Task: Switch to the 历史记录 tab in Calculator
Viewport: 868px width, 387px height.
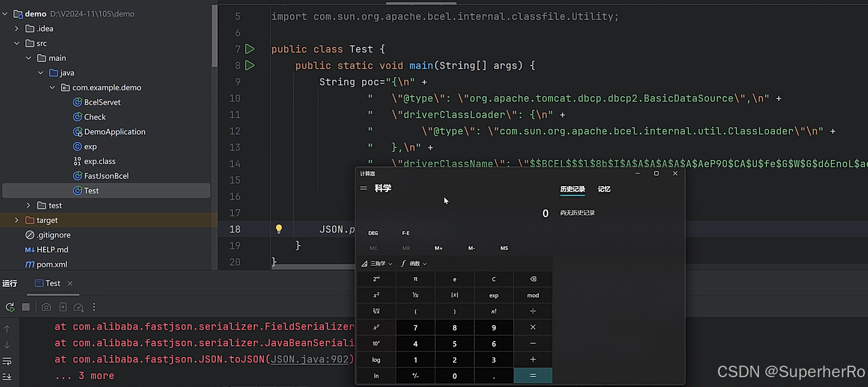Action: click(x=573, y=189)
